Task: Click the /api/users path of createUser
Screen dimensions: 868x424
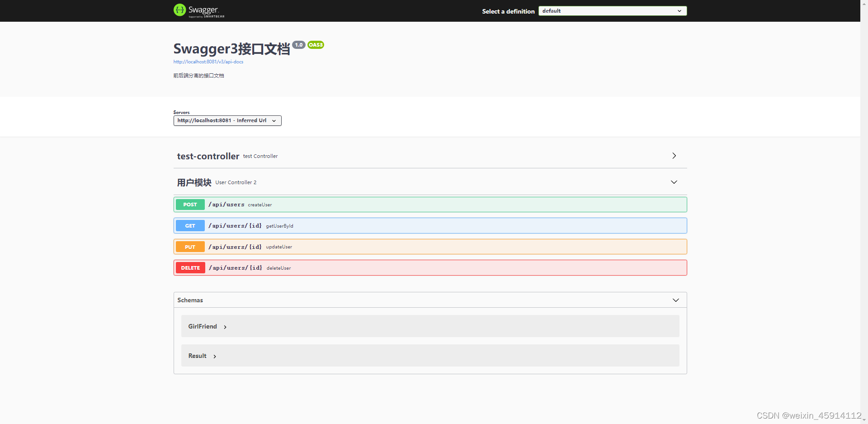Action: pos(226,205)
